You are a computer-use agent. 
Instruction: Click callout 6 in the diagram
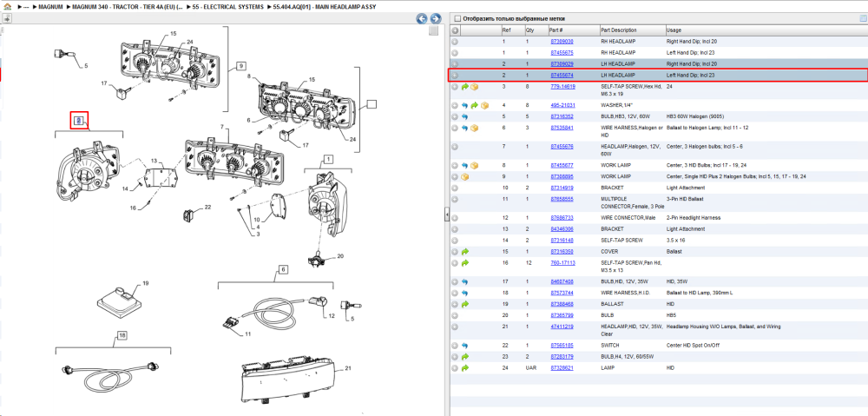(283, 270)
